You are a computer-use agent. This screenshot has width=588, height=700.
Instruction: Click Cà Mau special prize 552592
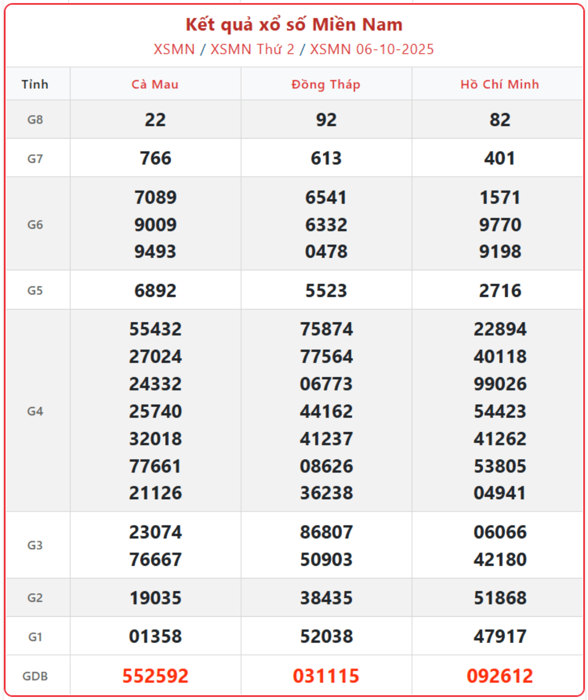tap(155, 676)
